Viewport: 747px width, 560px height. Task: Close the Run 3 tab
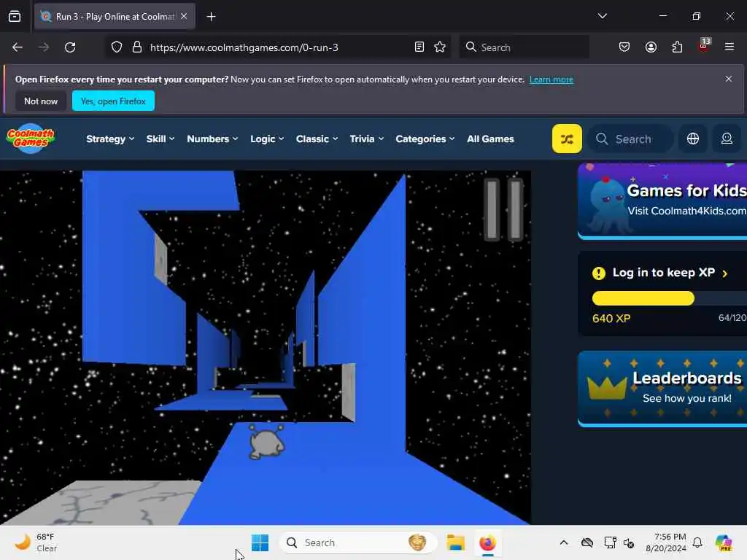point(184,16)
